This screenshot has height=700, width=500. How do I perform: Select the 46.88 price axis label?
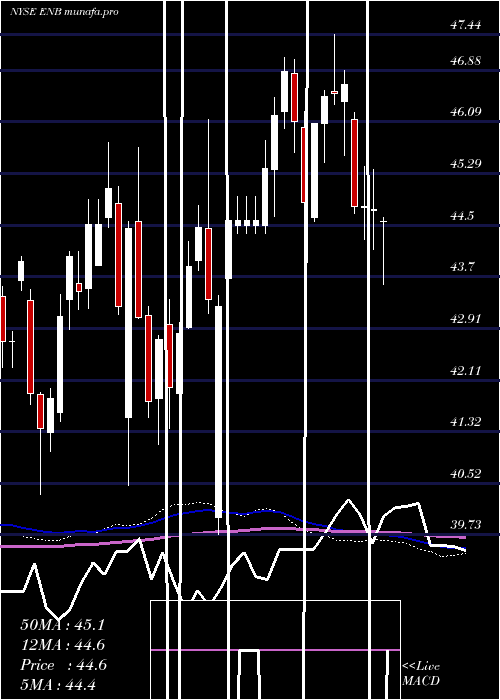coord(466,61)
